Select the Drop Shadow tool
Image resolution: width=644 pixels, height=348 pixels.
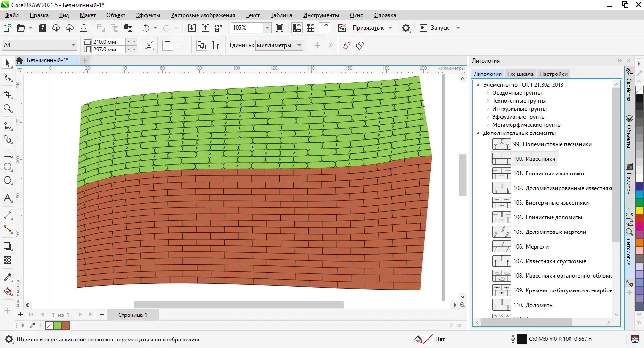(8, 246)
